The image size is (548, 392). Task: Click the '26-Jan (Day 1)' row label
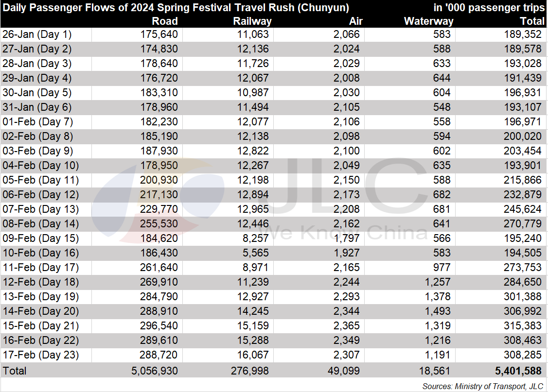[37, 34]
